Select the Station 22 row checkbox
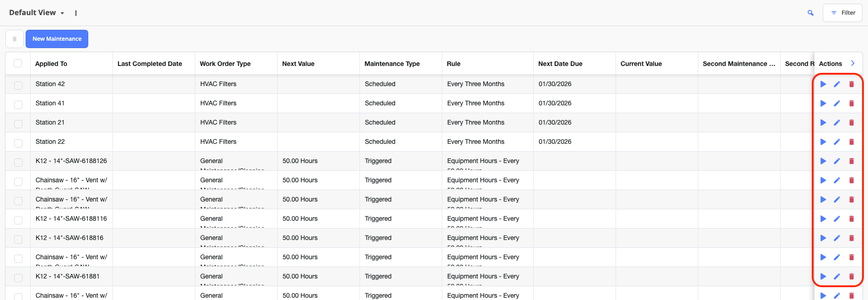This screenshot has height=300, width=868. pyautogui.click(x=18, y=143)
